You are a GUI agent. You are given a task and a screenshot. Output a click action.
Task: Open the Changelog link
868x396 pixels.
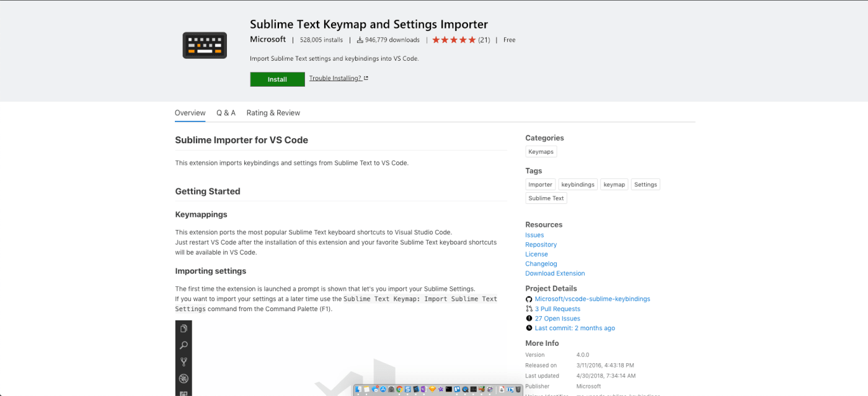541,264
